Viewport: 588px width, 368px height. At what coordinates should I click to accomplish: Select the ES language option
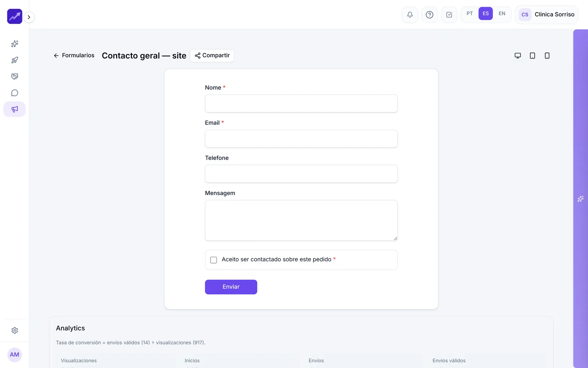[485, 14]
